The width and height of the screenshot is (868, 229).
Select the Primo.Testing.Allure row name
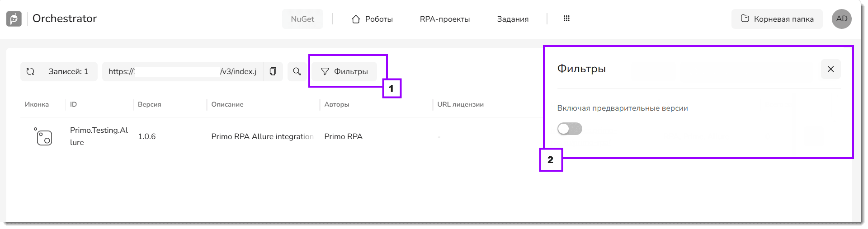tap(99, 136)
